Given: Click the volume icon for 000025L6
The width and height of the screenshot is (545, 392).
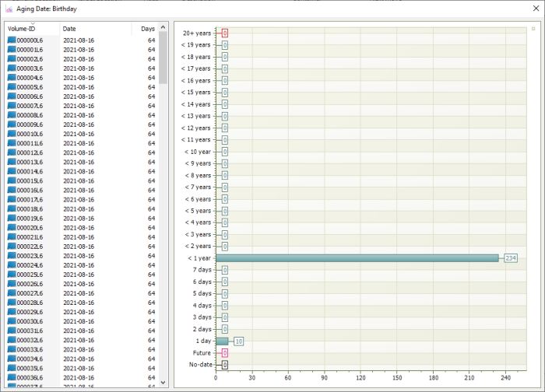Looking at the screenshot, I should pos(12,275).
